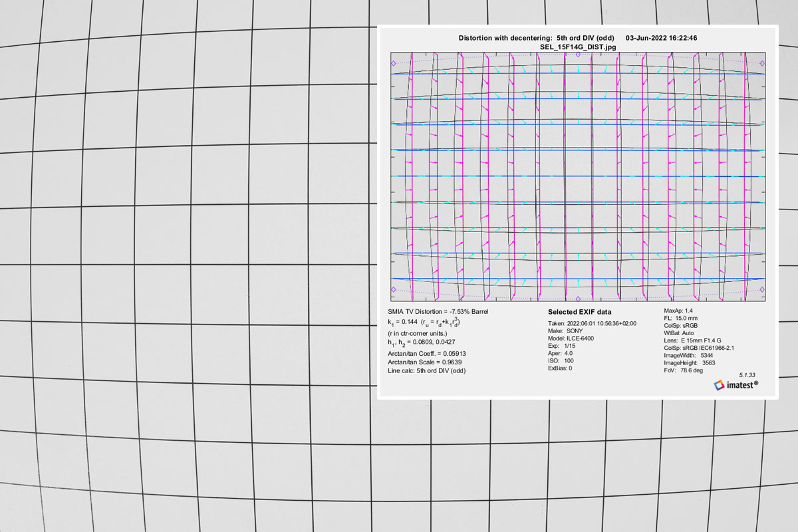Click the 'Selected EXIF data' heading
This screenshot has width=798, height=532.
579,312
